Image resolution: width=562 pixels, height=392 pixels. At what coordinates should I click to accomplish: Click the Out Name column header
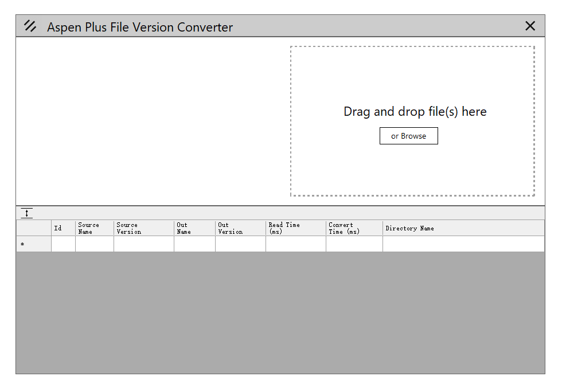194,228
